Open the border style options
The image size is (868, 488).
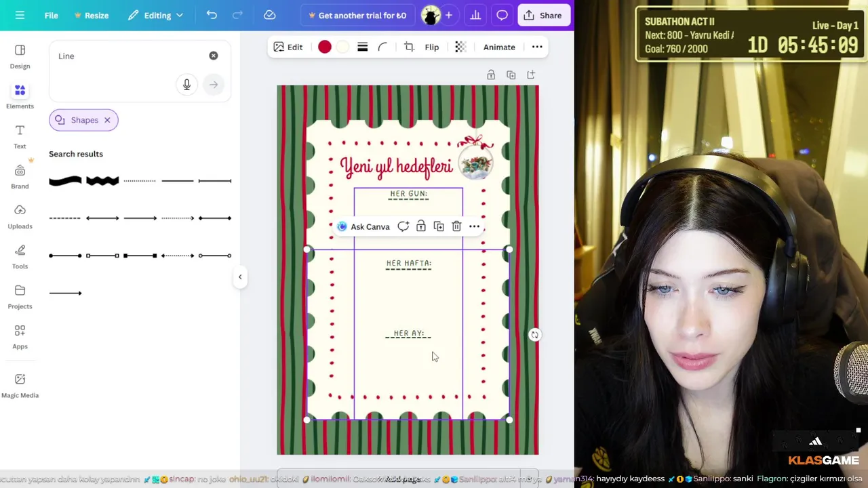362,47
